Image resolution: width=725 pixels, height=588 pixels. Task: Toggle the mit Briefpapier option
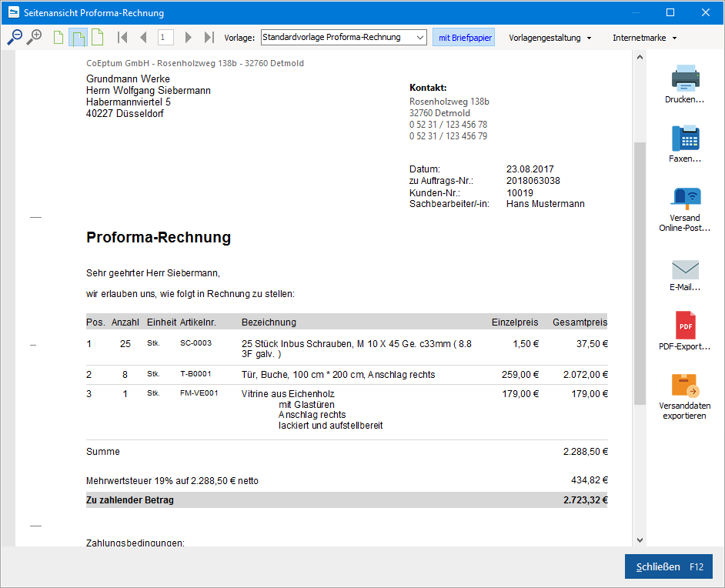pos(464,38)
